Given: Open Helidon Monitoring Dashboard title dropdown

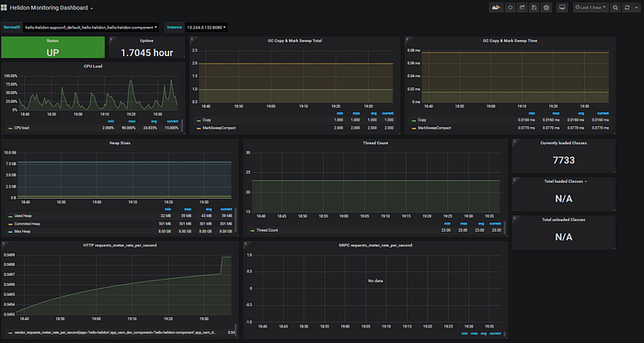Looking at the screenshot, I should 52,7.
